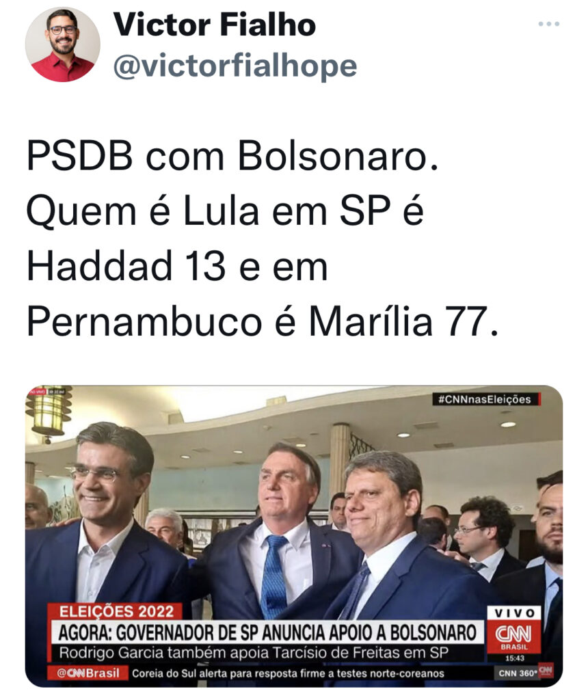Viewport: 588px width, 700px height.
Task: Click the CNN 360° label
Action: pos(518,673)
